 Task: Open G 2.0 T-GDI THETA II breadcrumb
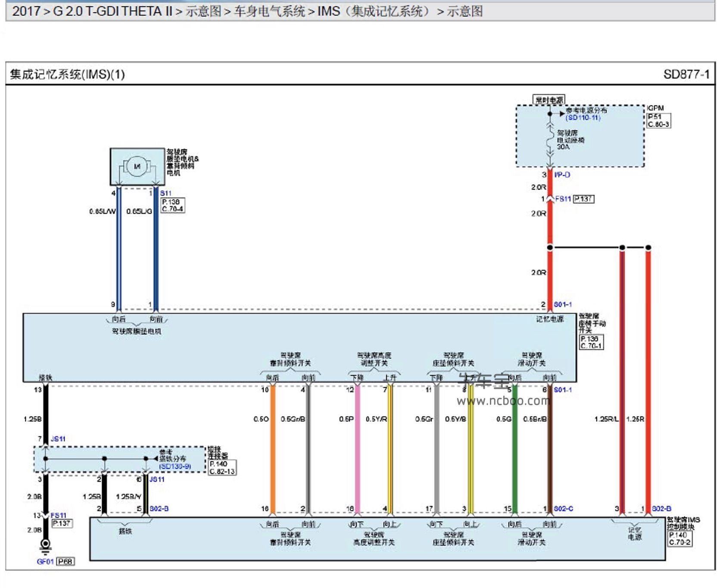point(112,11)
